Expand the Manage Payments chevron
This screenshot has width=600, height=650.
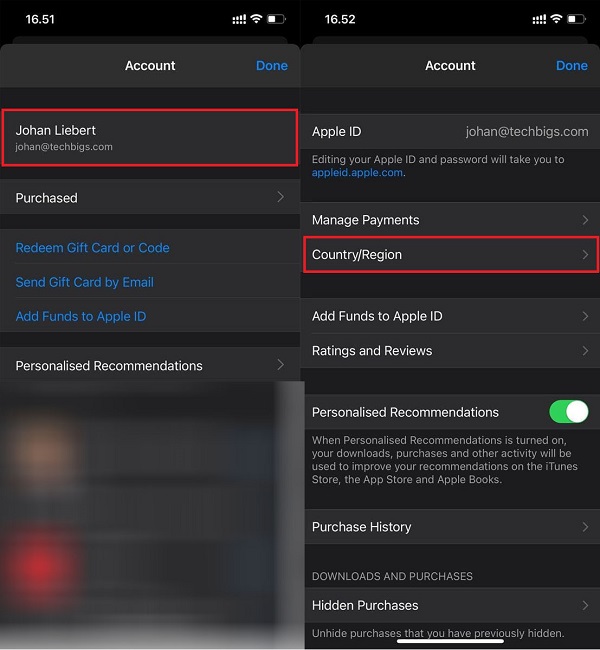586,220
